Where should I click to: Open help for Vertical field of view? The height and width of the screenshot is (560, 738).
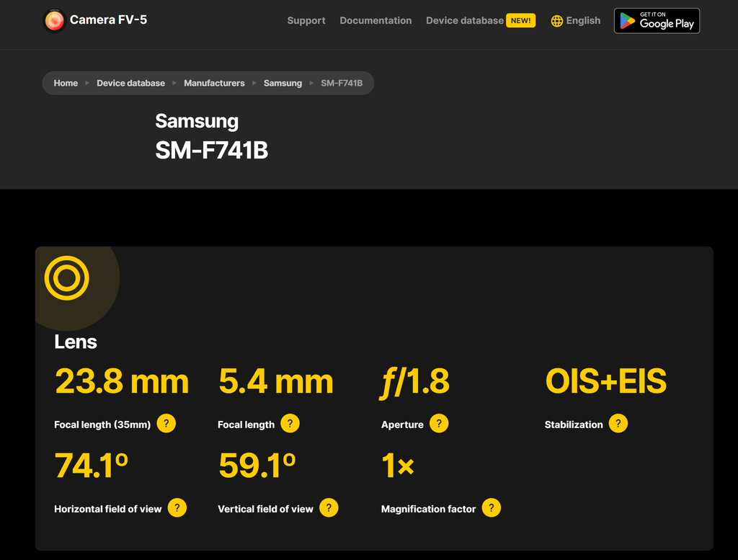click(x=329, y=508)
